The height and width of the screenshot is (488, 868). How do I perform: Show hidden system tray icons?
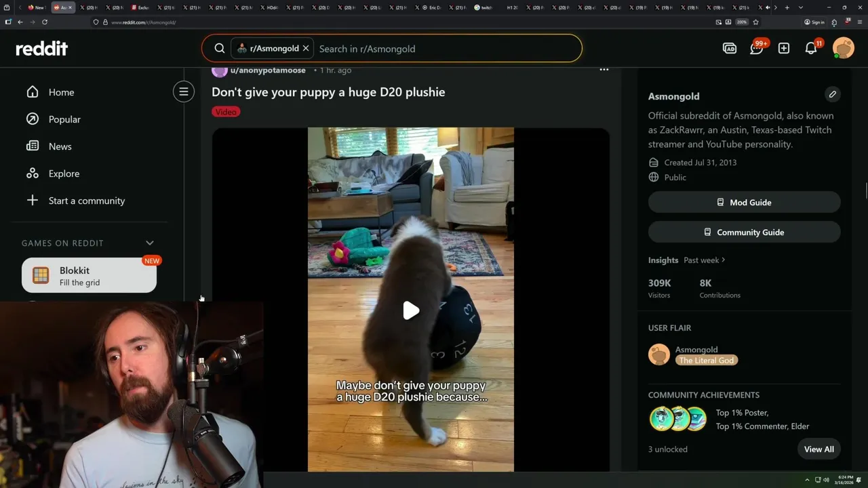click(807, 480)
